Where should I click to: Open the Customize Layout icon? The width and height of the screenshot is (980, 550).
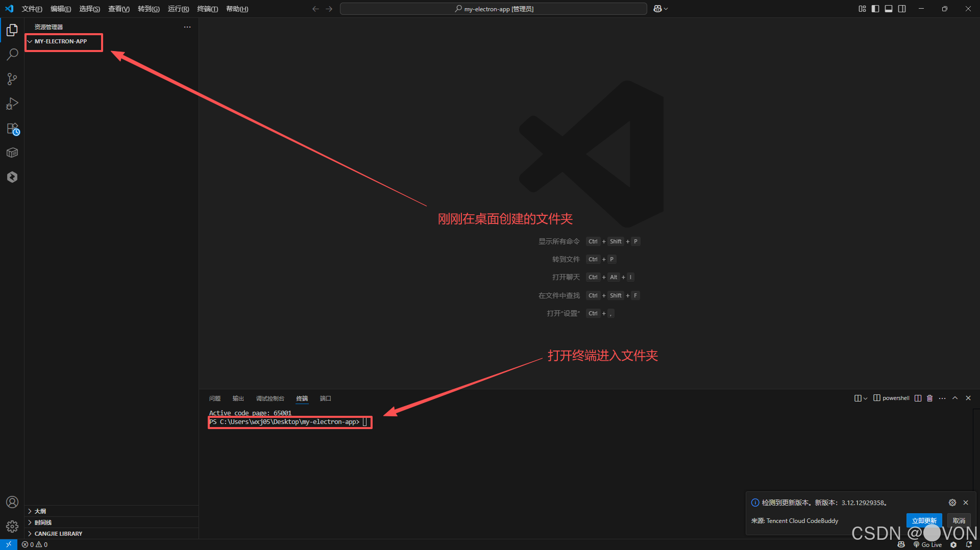(x=862, y=9)
